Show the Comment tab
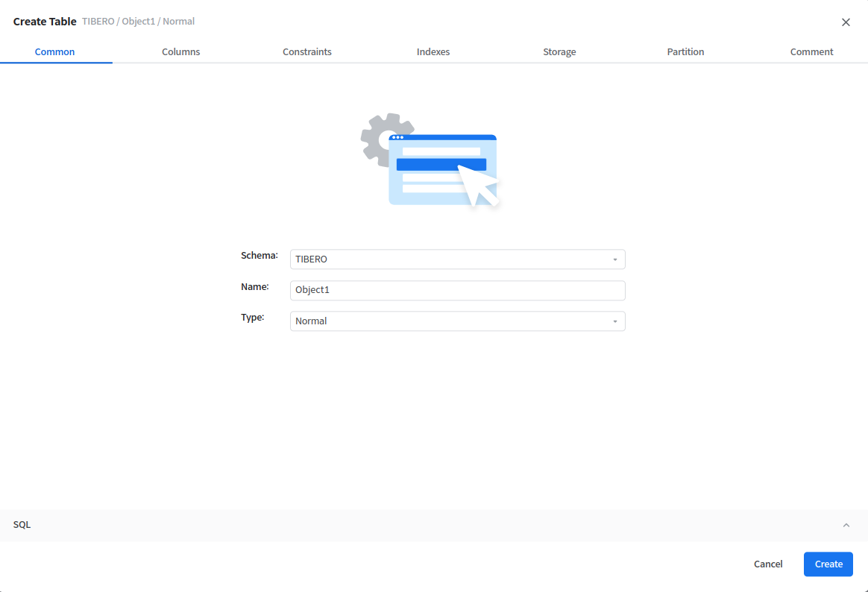The height and width of the screenshot is (592, 868). pos(811,52)
